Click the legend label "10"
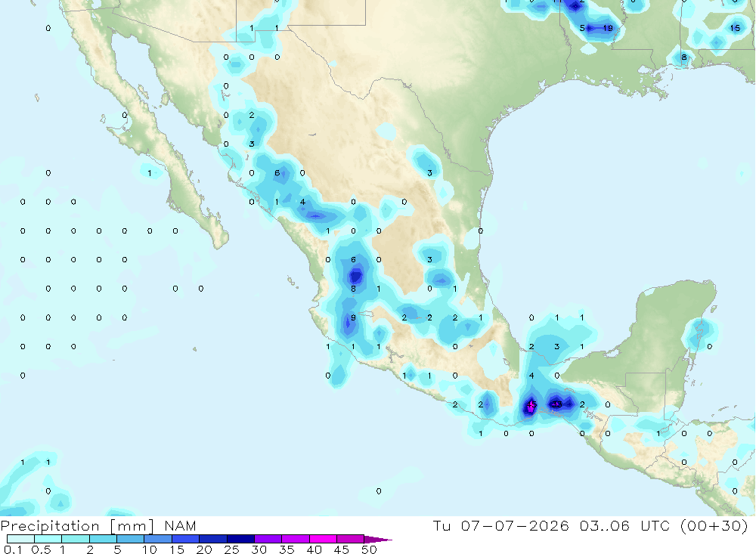This screenshot has width=756, height=554. pyautogui.click(x=150, y=549)
